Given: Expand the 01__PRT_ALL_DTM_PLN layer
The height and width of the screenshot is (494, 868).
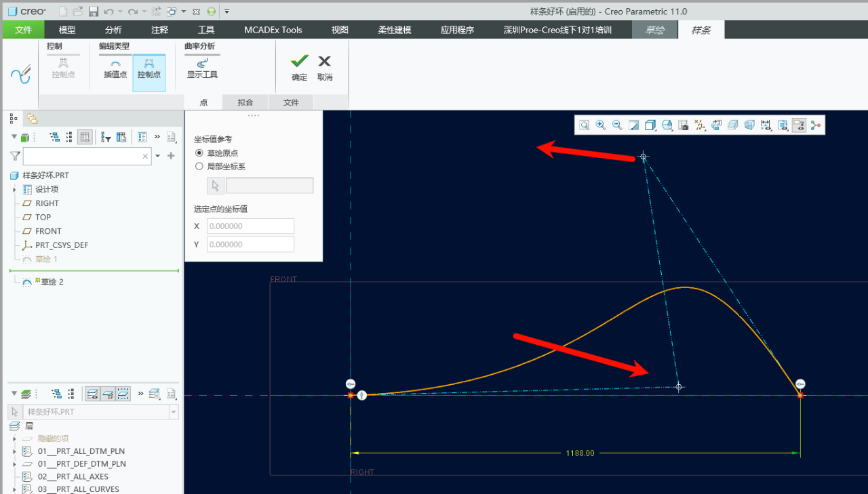Looking at the screenshot, I should pos(14,451).
